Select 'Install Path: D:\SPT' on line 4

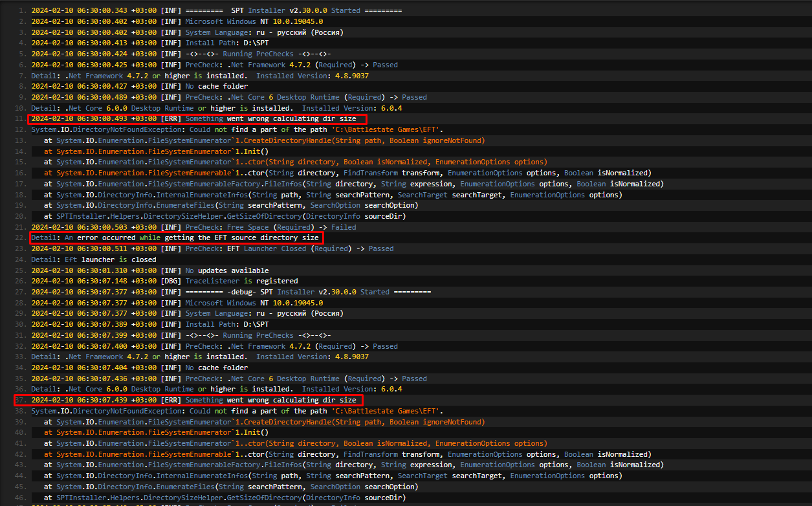pyautogui.click(x=227, y=43)
